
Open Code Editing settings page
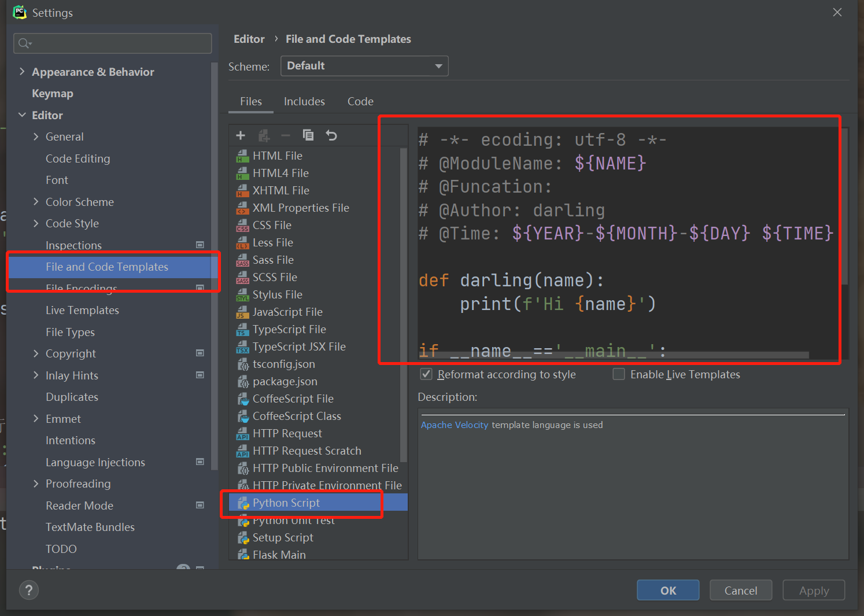(x=77, y=158)
